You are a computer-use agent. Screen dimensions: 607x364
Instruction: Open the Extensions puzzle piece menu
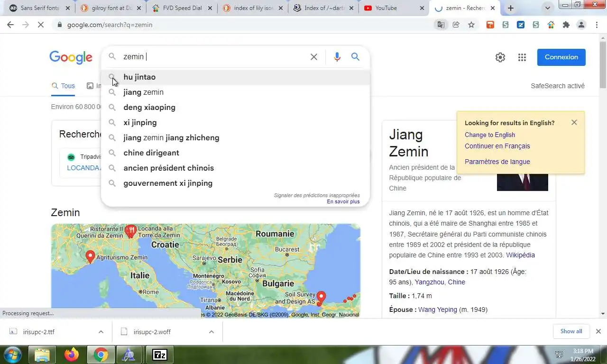[x=566, y=25]
